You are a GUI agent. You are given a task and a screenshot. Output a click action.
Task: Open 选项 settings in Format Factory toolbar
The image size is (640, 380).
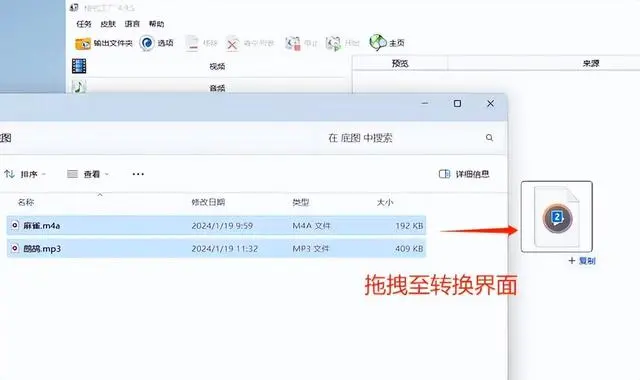156,43
